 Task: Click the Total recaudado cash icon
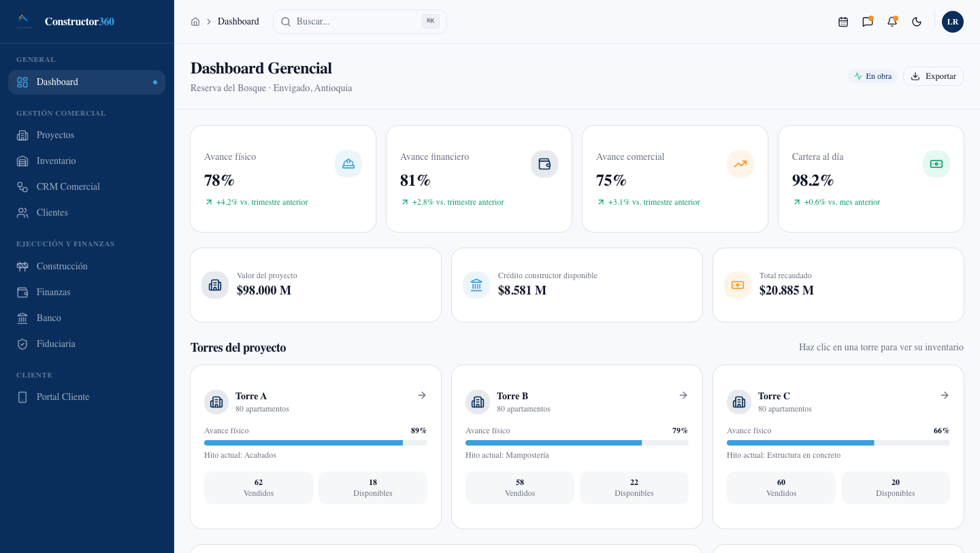click(738, 285)
